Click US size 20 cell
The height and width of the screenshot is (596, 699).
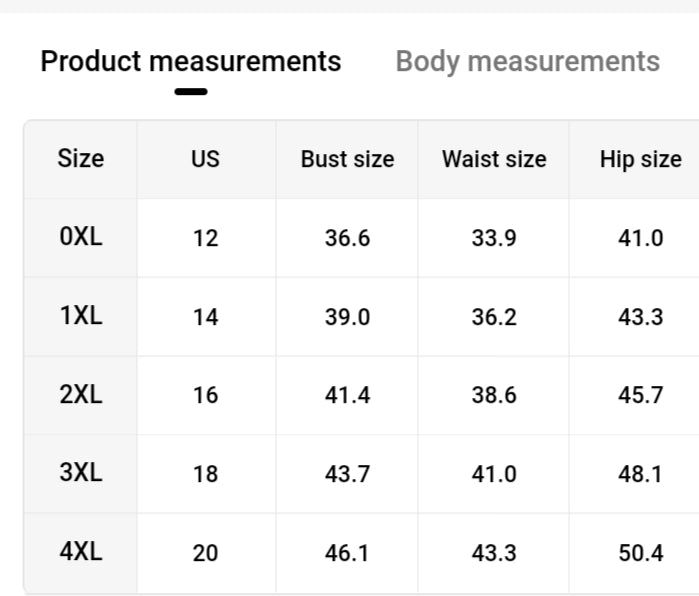click(205, 552)
